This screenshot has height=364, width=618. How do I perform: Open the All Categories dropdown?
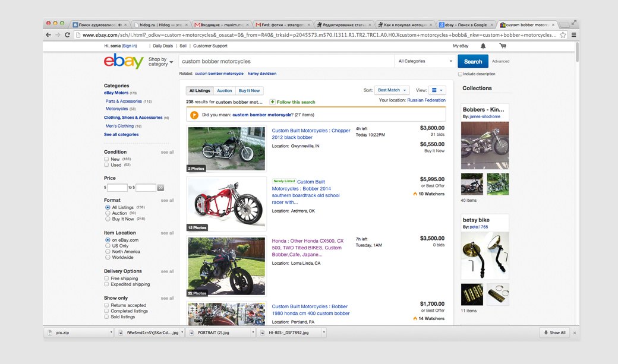[x=424, y=61]
